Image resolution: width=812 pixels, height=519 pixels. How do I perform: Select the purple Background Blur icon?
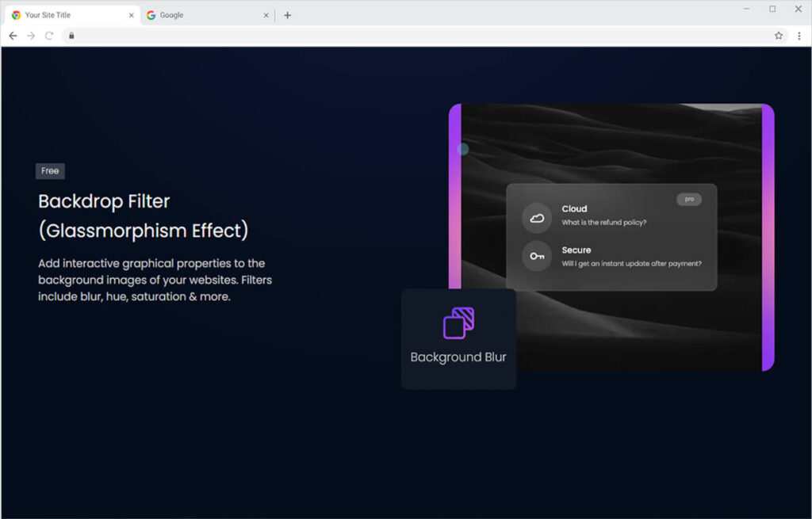point(458,323)
